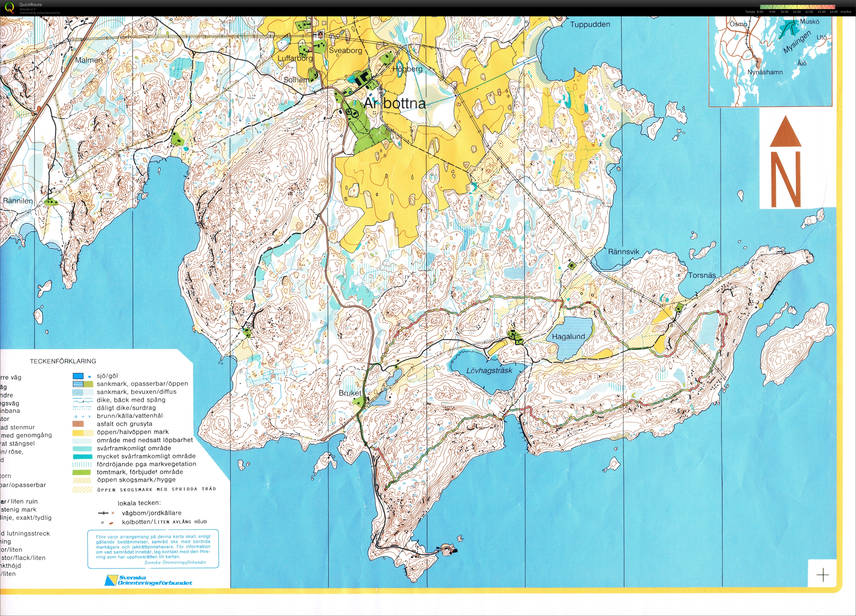Click the 'brunn/källa/vattenhål' legend text

(x=130, y=416)
